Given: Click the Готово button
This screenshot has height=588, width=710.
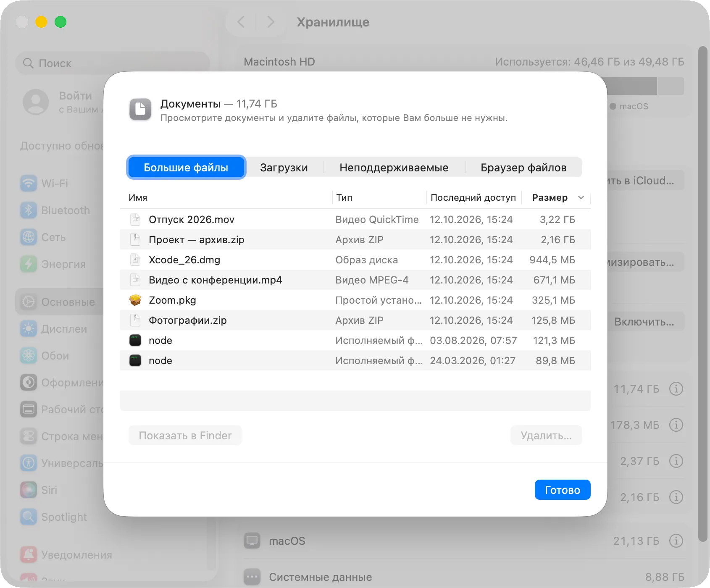Looking at the screenshot, I should point(563,490).
